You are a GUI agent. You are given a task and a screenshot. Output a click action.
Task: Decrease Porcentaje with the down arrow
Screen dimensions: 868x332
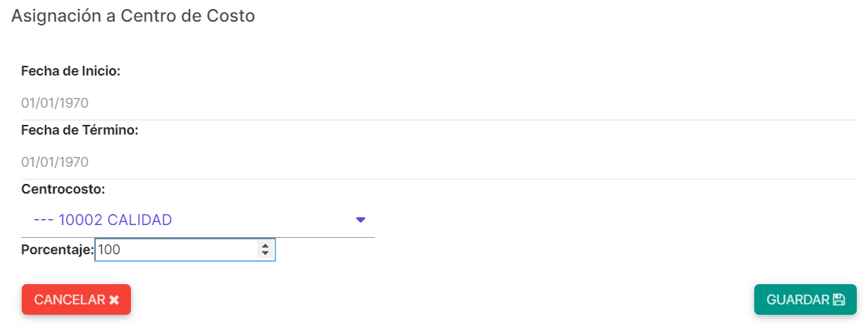tap(265, 253)
